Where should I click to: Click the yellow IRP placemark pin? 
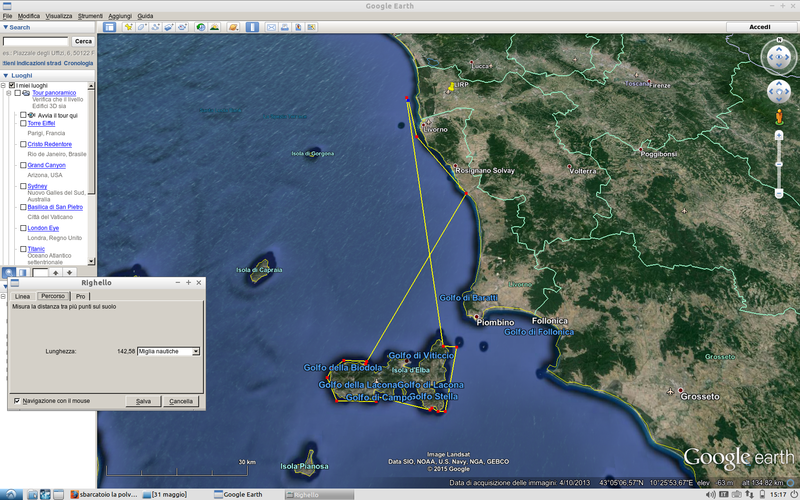(451, 87)
